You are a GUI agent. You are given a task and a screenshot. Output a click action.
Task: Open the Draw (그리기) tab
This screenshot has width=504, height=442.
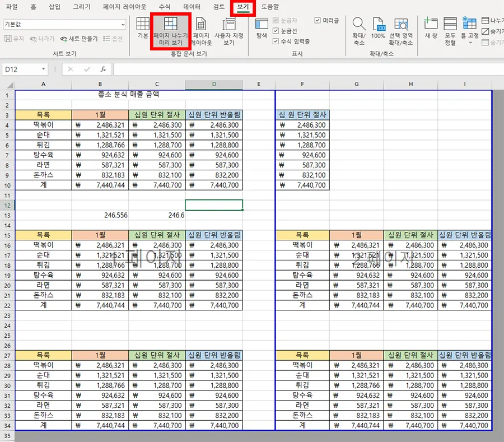82,6
